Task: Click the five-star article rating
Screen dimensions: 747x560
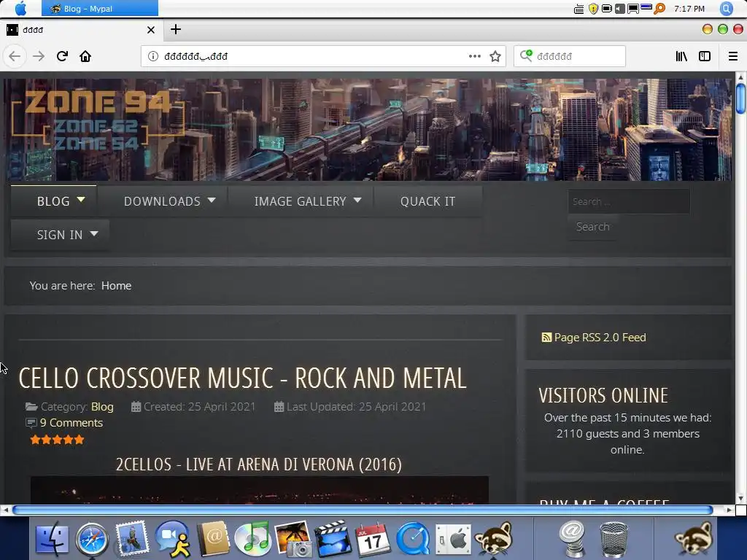Action: (57, 440)
